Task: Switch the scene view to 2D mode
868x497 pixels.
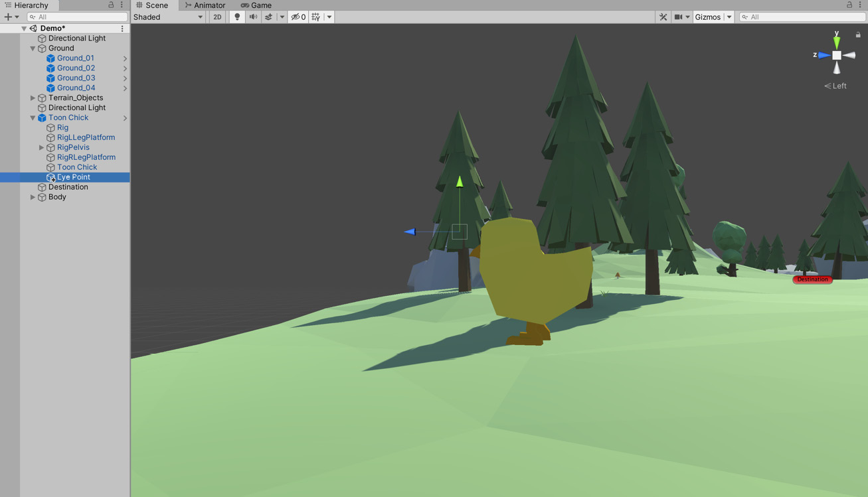Action: coord(217,17)
